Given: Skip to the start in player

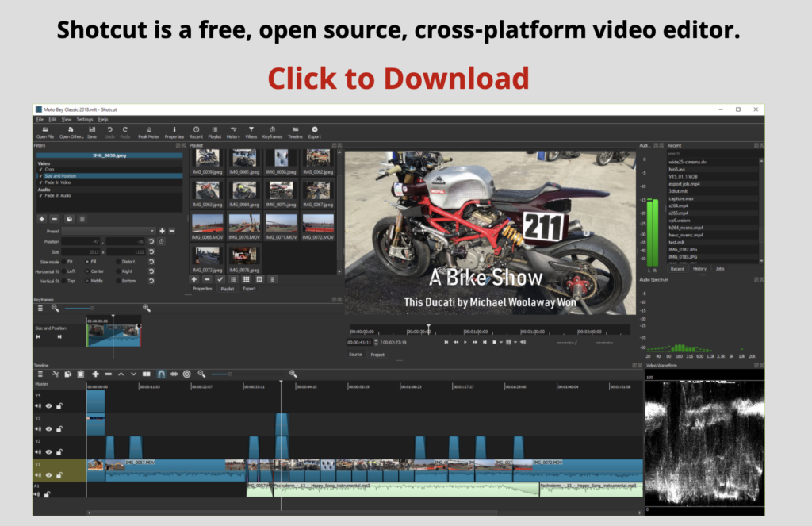Looking at the screenshot, I should tap(446, 342).
